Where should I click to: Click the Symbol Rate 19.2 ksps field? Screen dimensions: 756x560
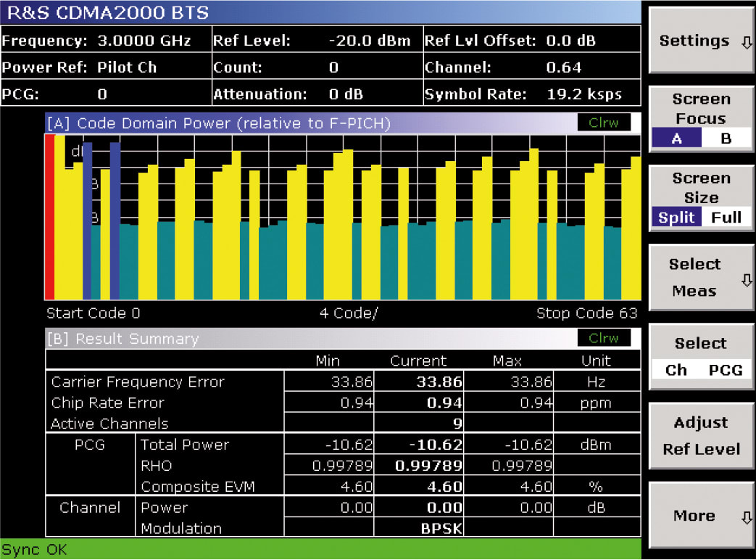click(533, 93)
